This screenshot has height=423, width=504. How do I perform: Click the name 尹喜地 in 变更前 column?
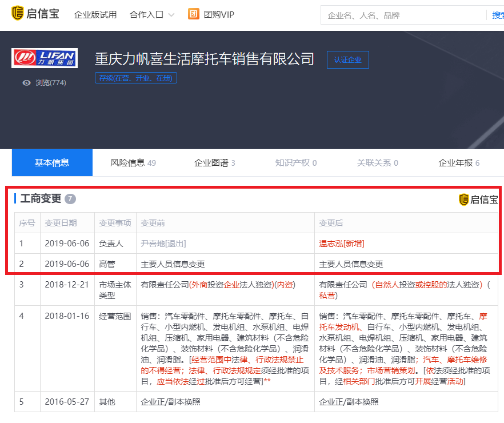tap(153, 244)
